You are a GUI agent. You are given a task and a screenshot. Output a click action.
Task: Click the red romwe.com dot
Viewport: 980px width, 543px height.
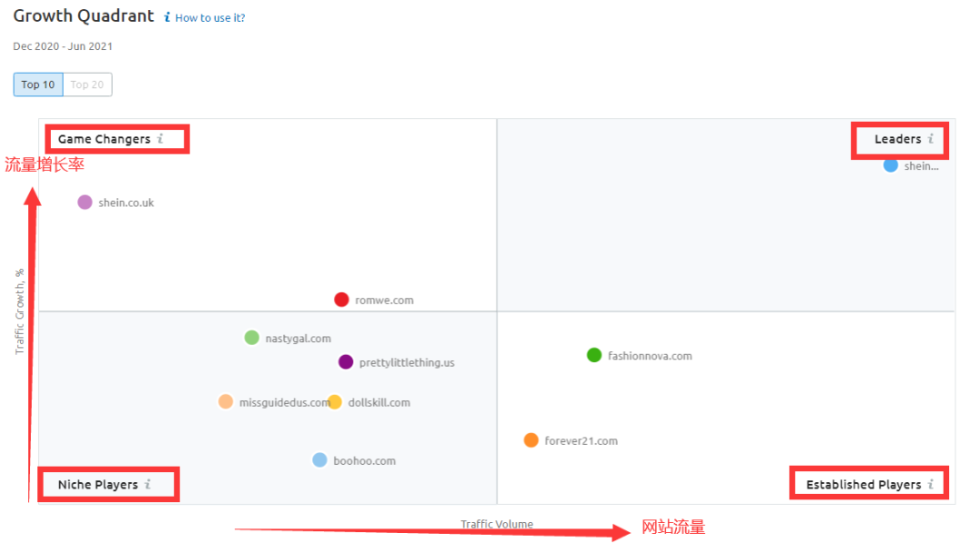(341, 300)
